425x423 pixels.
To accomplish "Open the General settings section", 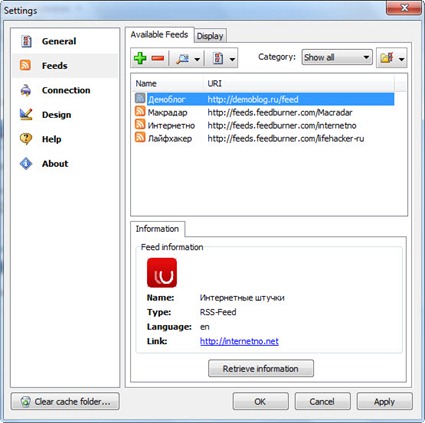I will 65,41.
